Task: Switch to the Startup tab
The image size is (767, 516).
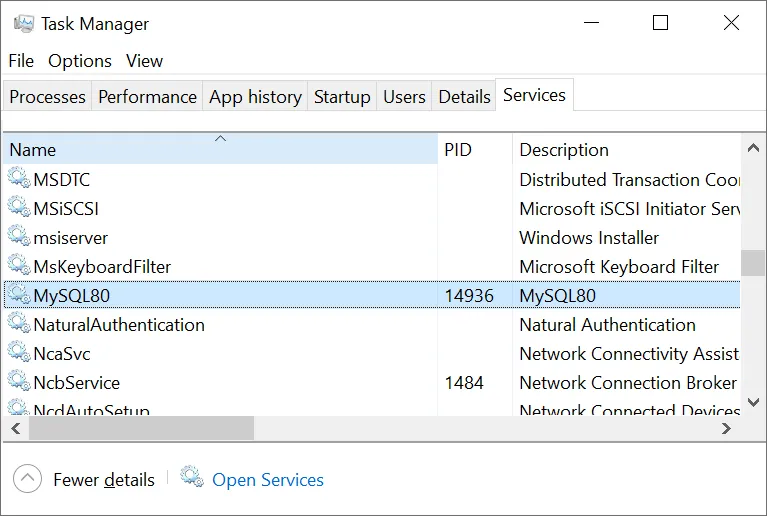Action: (342, 97)
